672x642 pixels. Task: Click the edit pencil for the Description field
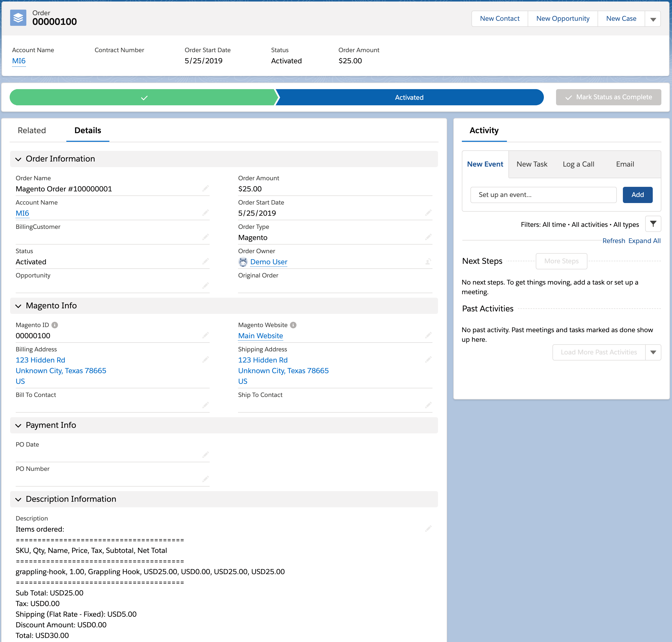pyautogui.click(x=428, y=529)
